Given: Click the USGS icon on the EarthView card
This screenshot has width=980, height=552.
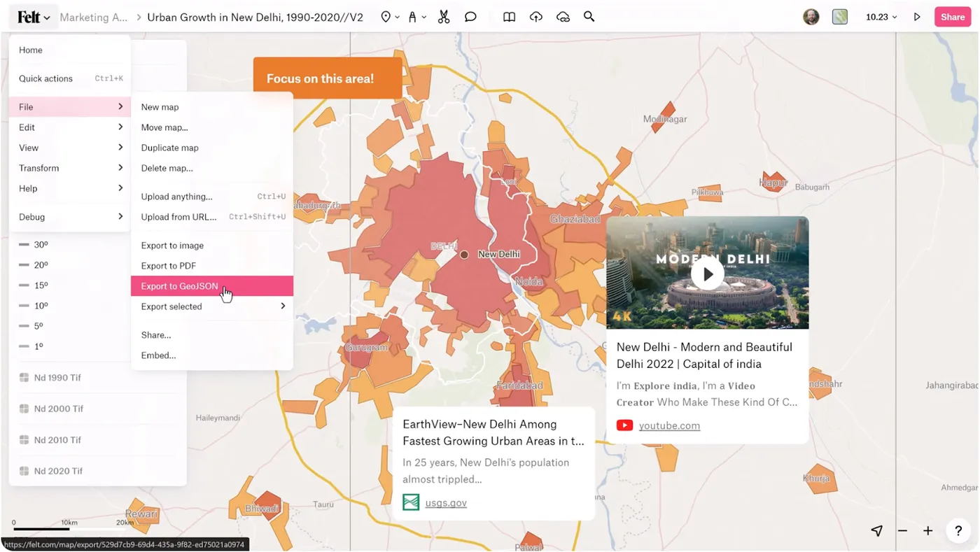Looking at the screenshot, I should pyautogui.click(x=411, y=502).
